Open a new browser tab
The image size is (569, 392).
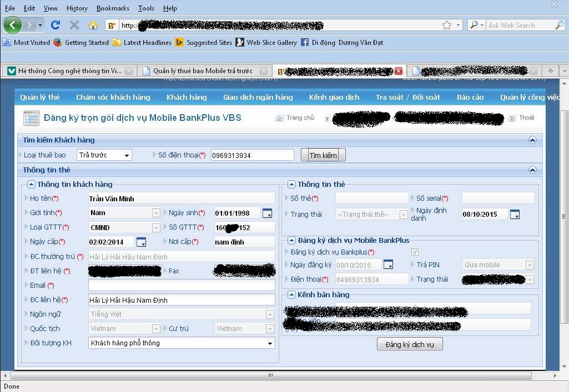(x=551, y=71)
